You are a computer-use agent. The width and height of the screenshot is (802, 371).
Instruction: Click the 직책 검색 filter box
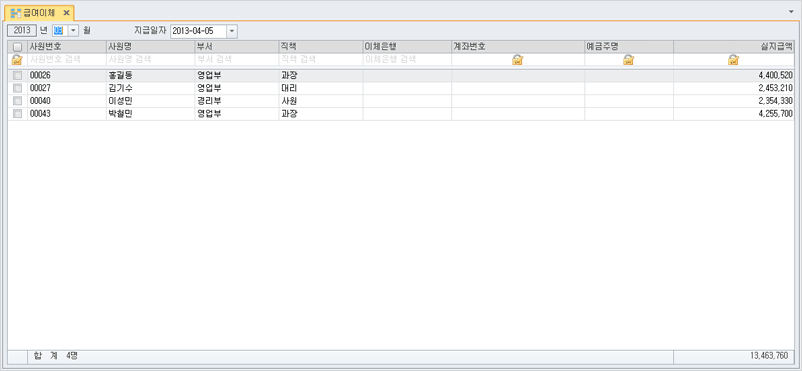[321, 60]
